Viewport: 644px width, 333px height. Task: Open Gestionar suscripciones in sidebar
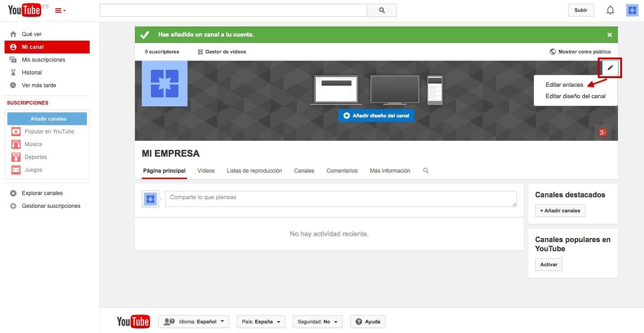tap(51, 206)
